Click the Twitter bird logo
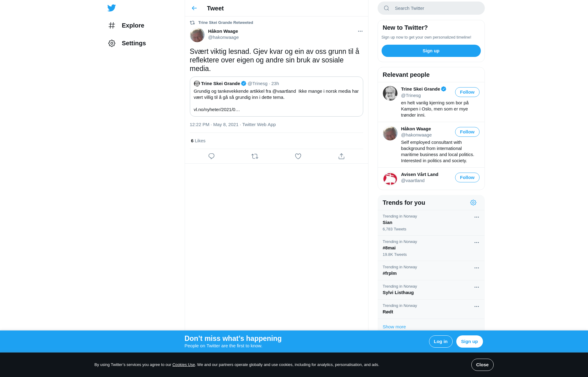 point(111,8)
